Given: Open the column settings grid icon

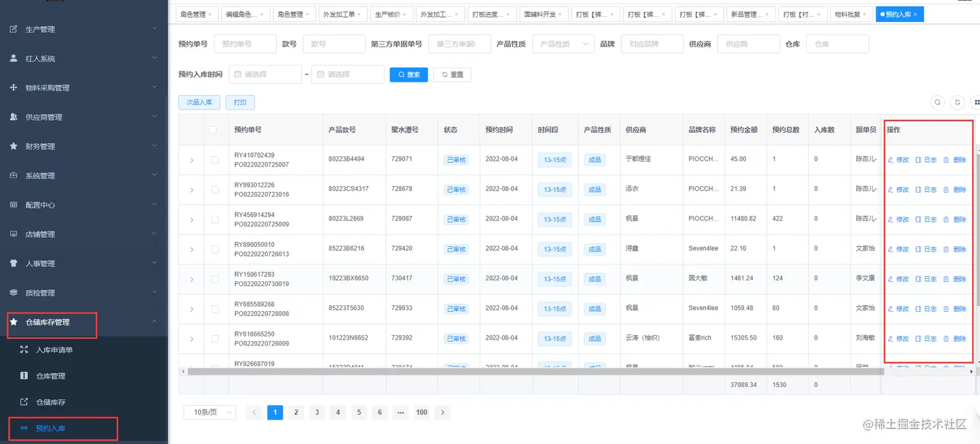Looking at the screenshot, I should 976,102.
